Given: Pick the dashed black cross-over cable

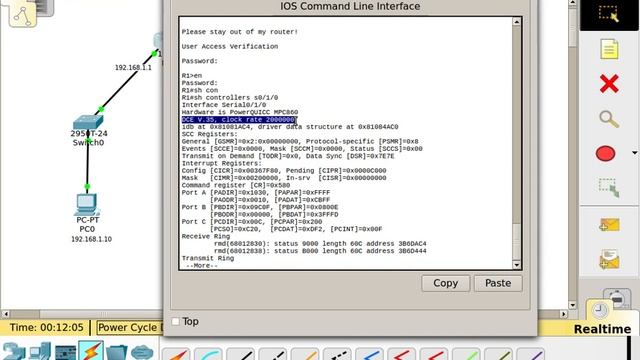Looking at the screenshot, I should point(273,354).
